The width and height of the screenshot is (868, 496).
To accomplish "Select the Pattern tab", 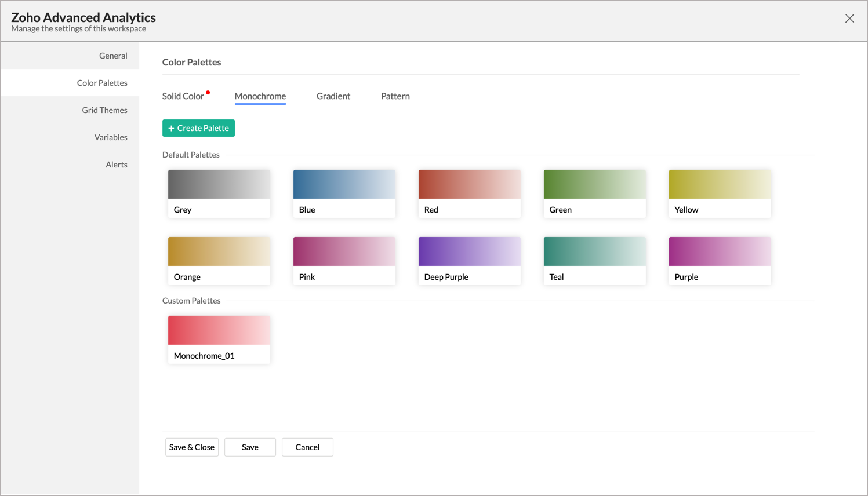I will tap(395, 96).
